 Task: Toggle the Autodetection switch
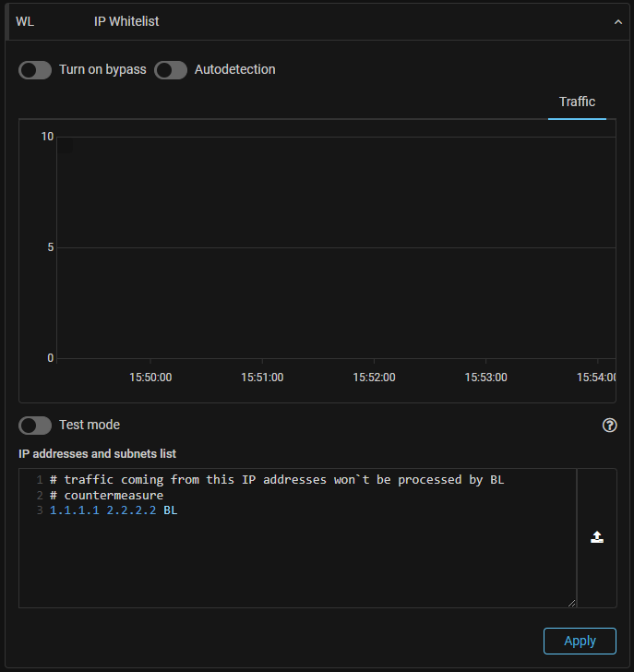tap(171, 70)
